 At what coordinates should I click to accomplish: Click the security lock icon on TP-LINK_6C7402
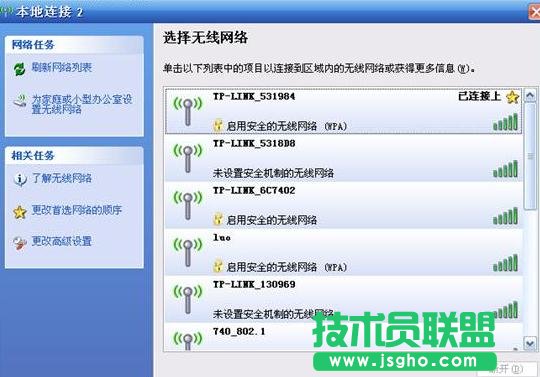tap(218, 220)
